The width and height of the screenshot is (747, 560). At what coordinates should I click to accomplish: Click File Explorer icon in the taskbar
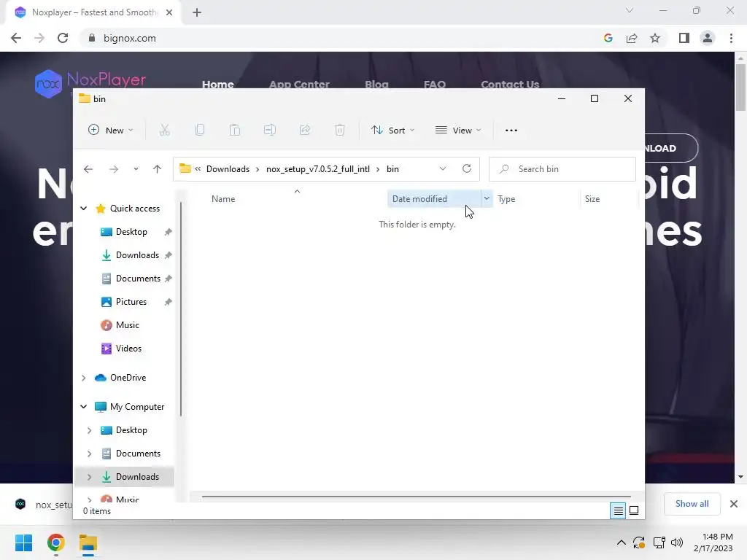pyautogui.click(x=88, y=542)
